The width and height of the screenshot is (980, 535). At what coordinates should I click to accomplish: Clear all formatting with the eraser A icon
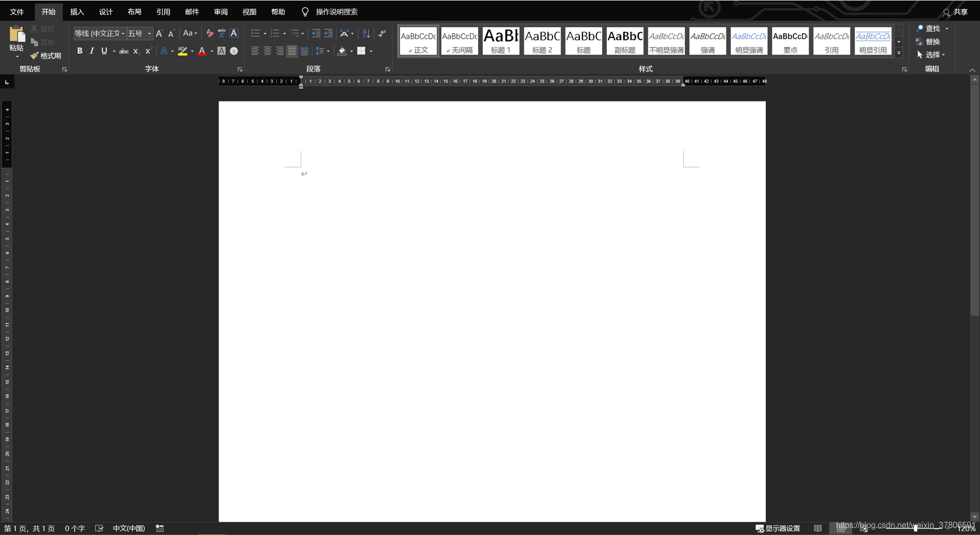[x=209, y=33]
